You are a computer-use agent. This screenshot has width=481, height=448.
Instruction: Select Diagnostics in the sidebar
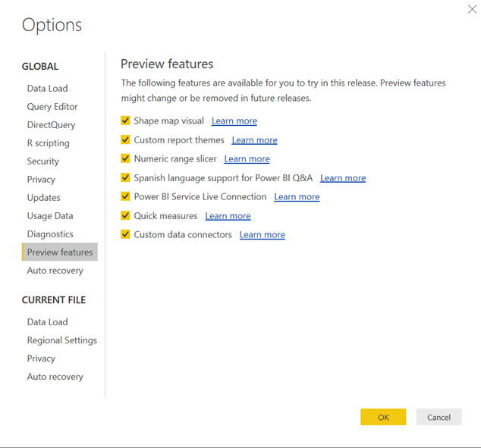[x=50, y=234]
